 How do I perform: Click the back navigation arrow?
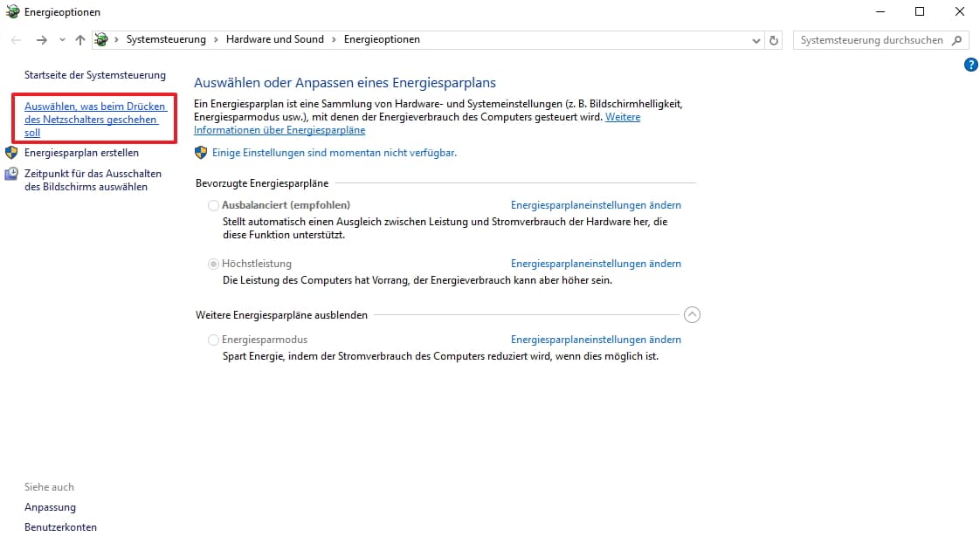click(x=17, y=40)
